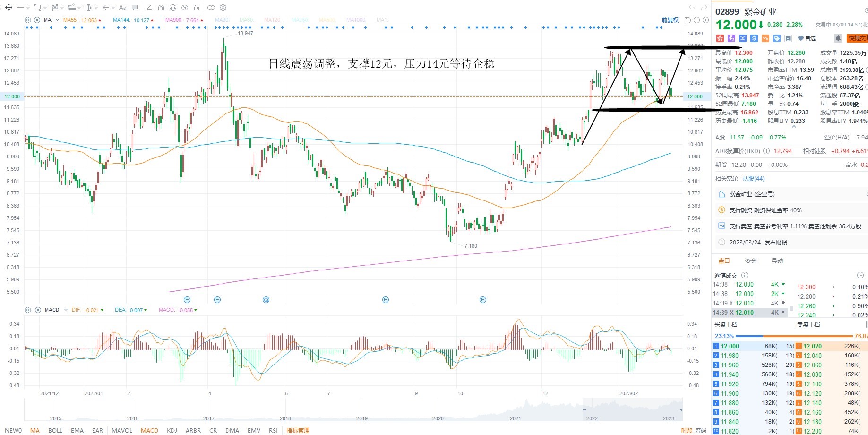Click the redo arrow above chart
This screenshot has height=435, width=868.
(x=704, y=8)
